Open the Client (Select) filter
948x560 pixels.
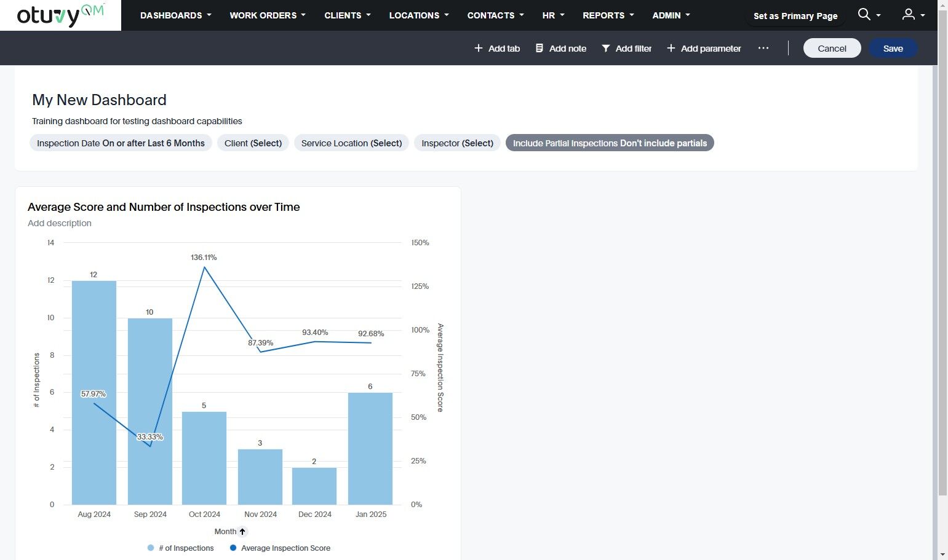[253, 143]
